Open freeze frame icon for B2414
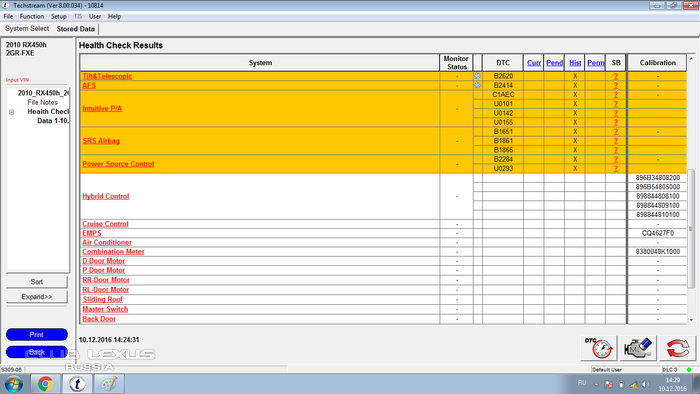Image resolution: width=700 pixels, height=394 pixels. 477,85
